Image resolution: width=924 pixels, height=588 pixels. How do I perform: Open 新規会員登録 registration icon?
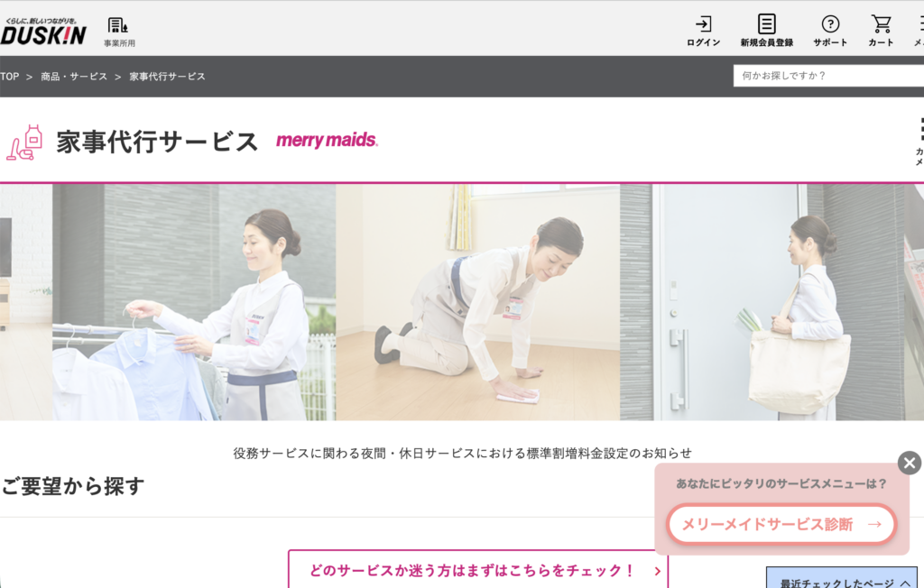[766, 31]
